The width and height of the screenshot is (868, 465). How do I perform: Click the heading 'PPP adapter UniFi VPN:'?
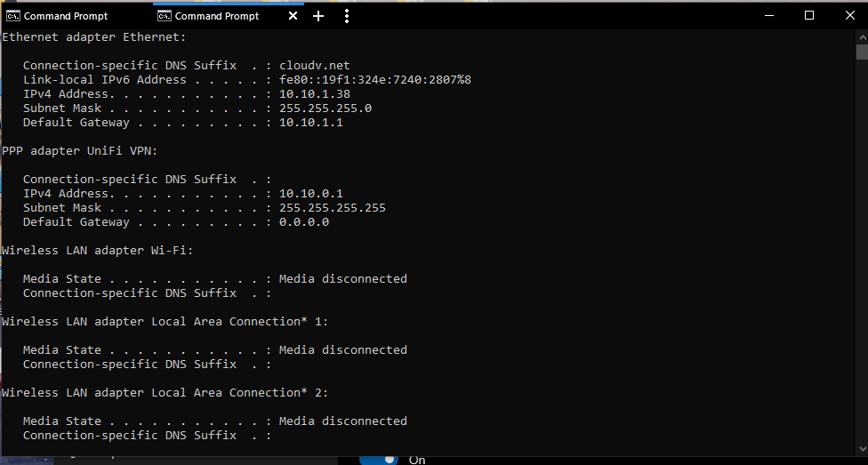[x=80, y=151]
